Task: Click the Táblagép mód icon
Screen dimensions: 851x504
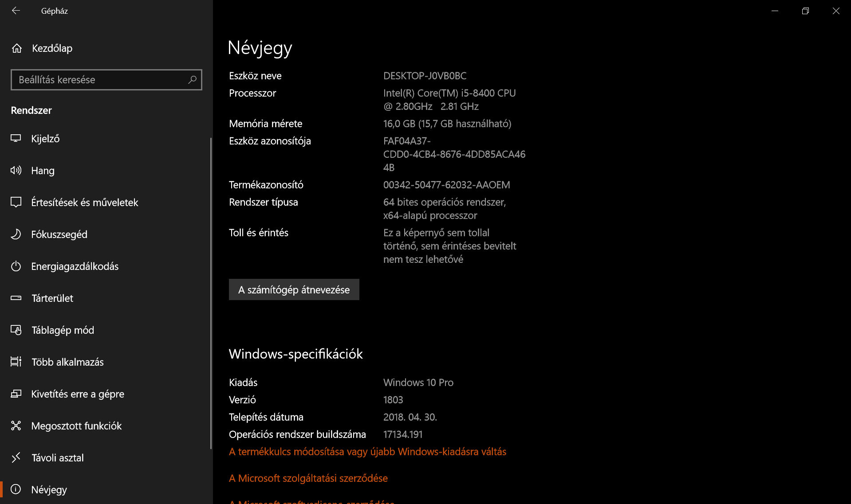Action: pyautogui.click(x=16, y=330)
